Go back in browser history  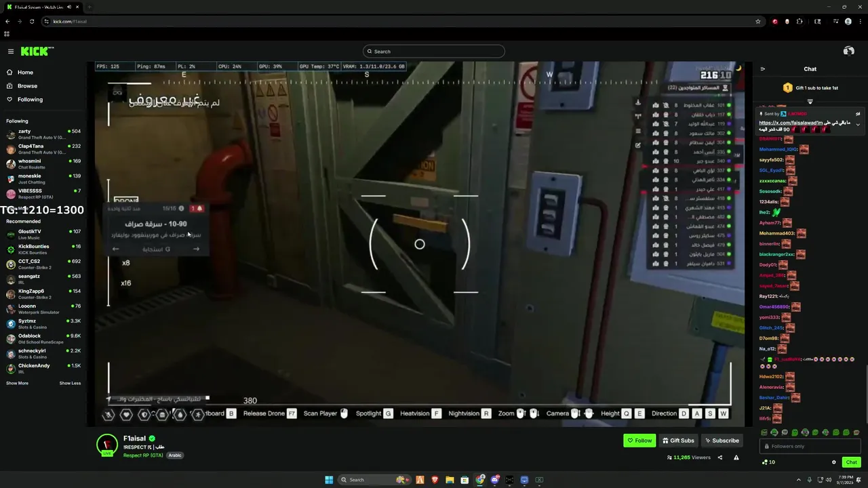7,21
